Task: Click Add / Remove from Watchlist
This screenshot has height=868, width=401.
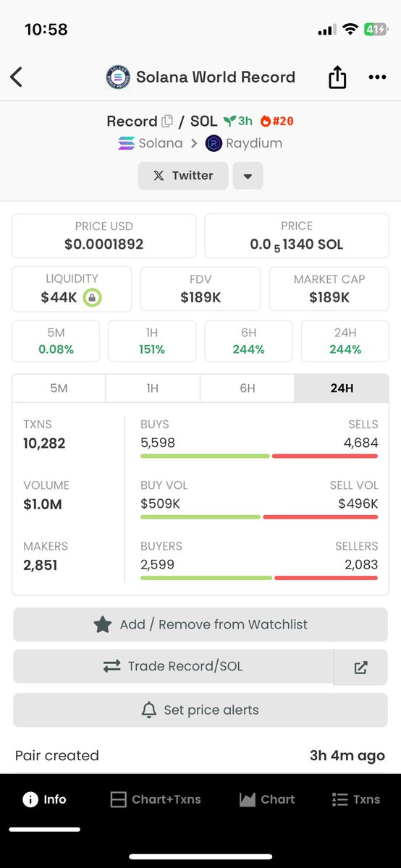Action: pos(200,624)
